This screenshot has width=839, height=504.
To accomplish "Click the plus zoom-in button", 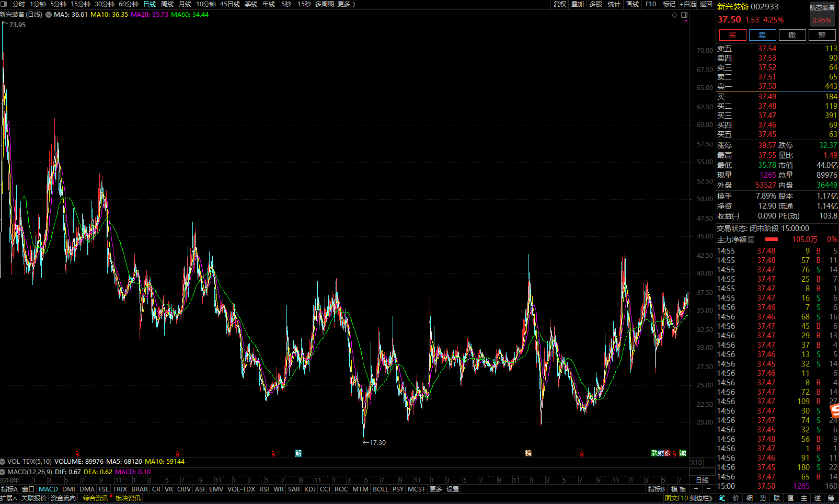I will coord(696,489).
